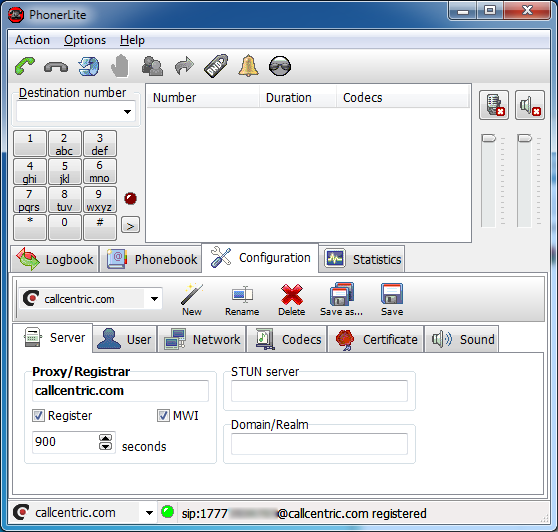Open the Sound settings tab
Viewport: 558px width, 532px height.
[x=462, y=339]
